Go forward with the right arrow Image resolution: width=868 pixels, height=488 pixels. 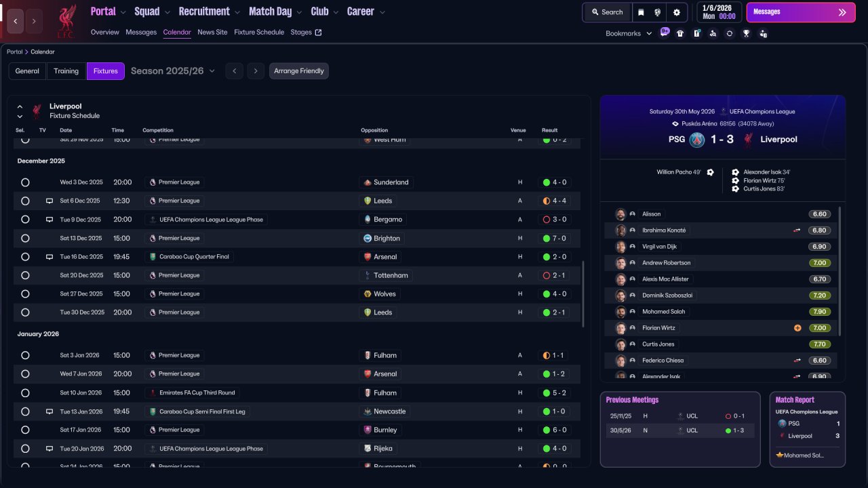click(x=34, y=21)
